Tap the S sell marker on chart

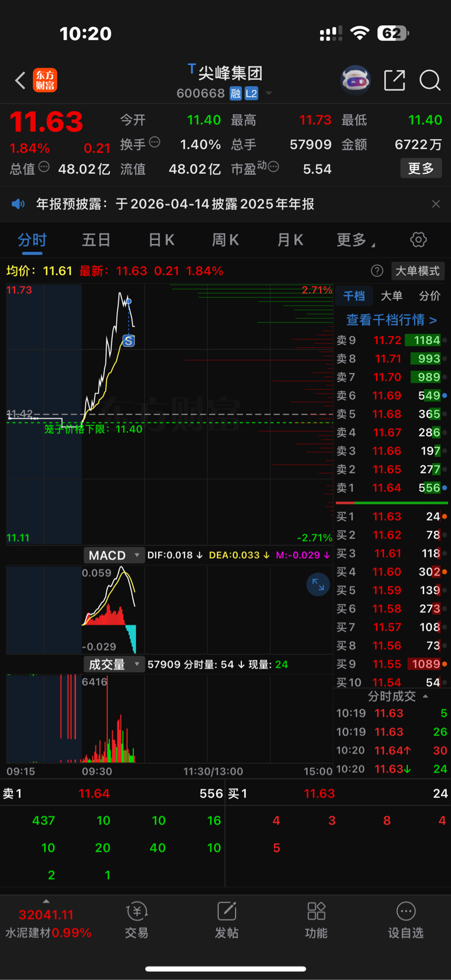pos(129,341)
